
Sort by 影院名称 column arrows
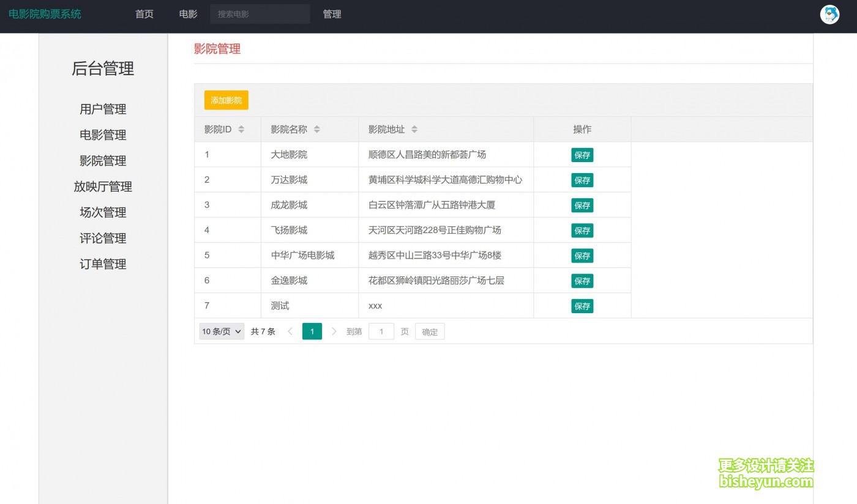(316, 130)
